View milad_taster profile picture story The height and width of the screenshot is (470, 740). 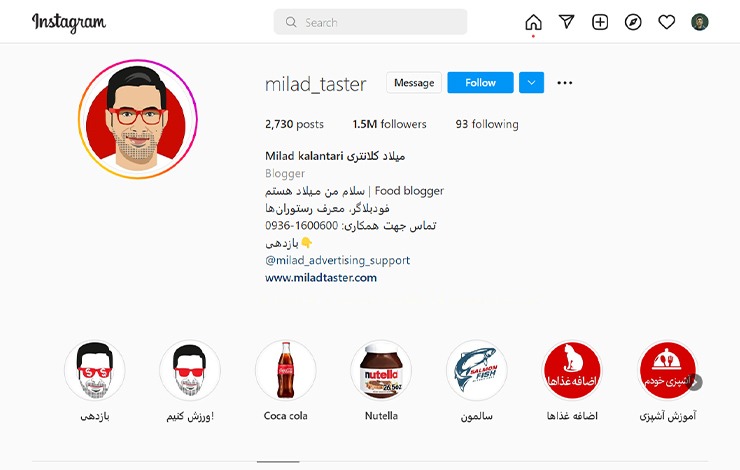(138, 119)
